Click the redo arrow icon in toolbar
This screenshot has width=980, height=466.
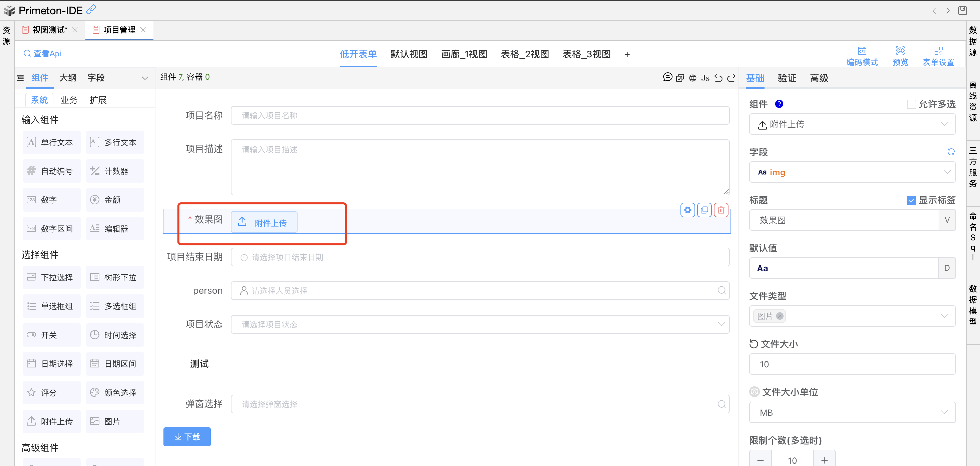tap(731, 78)
